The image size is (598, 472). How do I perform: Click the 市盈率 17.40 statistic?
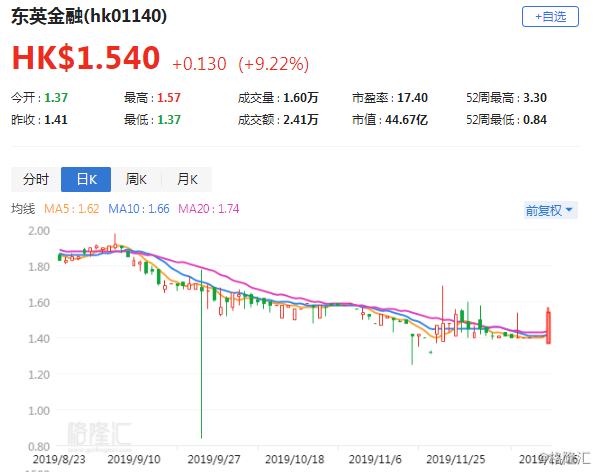pyautogui.click(x=389, y=98)
